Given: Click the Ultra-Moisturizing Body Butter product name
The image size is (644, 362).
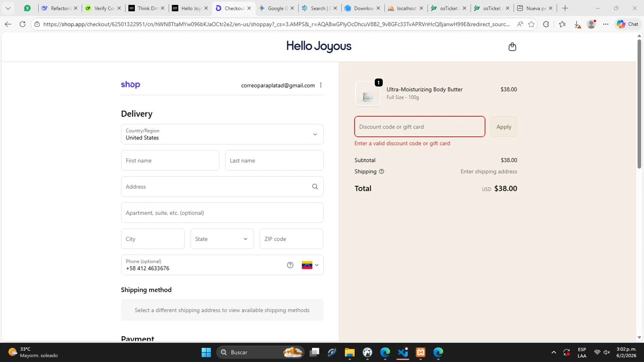Looking at the screenshot, I should [425, 89].
